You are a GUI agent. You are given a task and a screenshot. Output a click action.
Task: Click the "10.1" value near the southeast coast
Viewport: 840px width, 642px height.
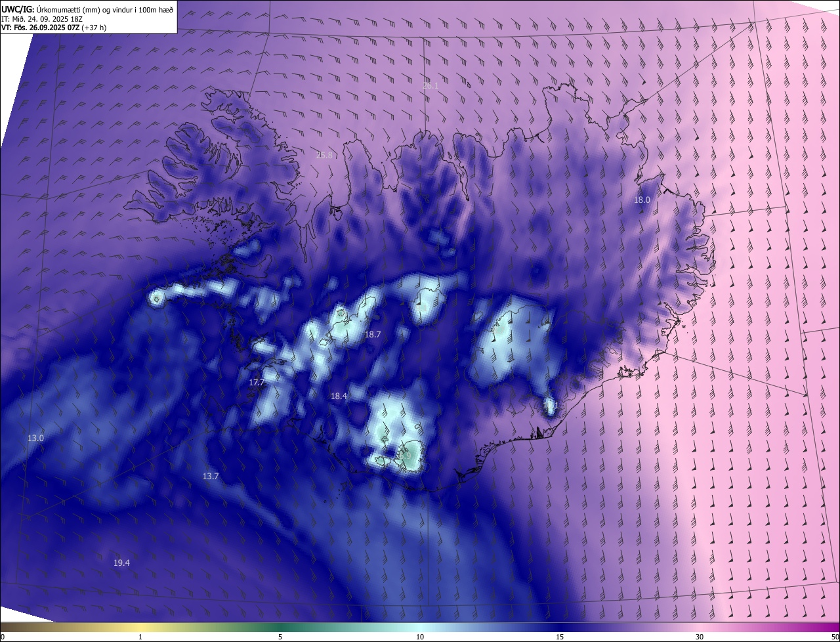[x=551, y=406]
